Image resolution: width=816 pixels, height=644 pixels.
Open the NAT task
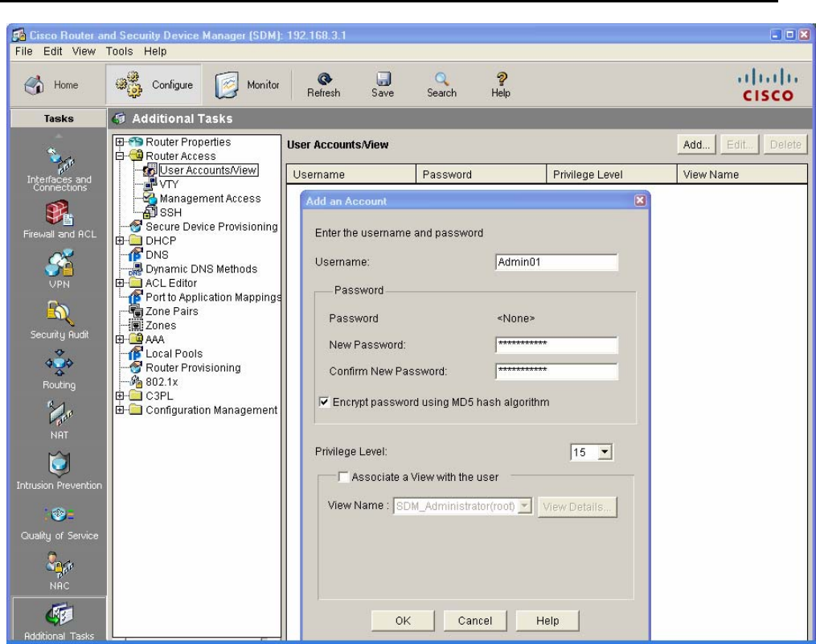59,420
